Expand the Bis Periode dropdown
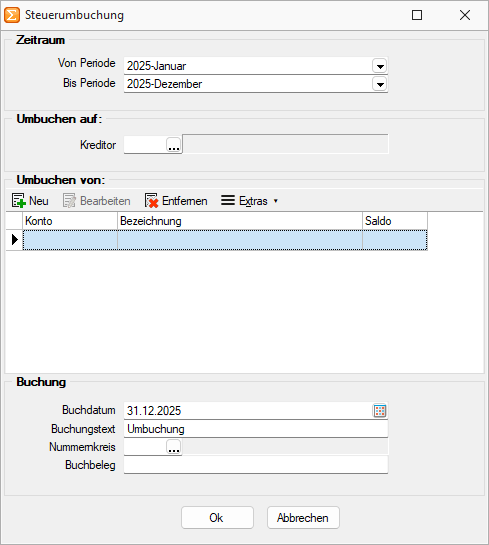This screenshot has width=489, height=545. coord(380,84)
